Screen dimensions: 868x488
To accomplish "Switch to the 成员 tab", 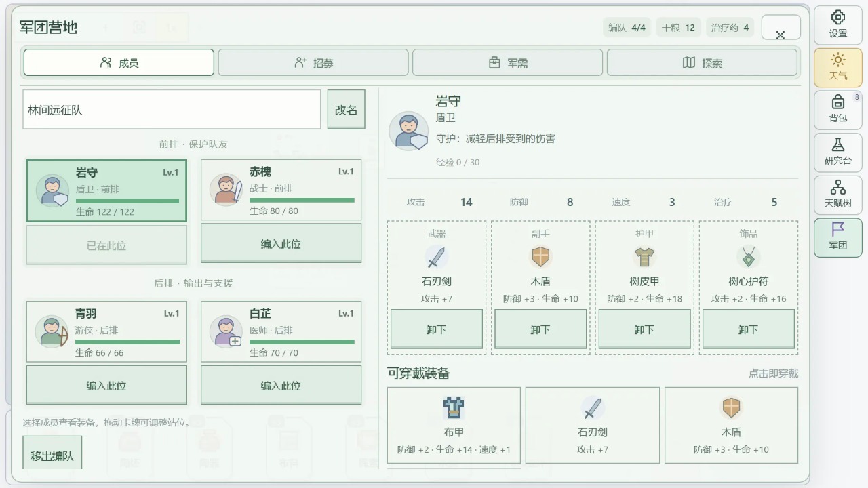I will [119, 62].
